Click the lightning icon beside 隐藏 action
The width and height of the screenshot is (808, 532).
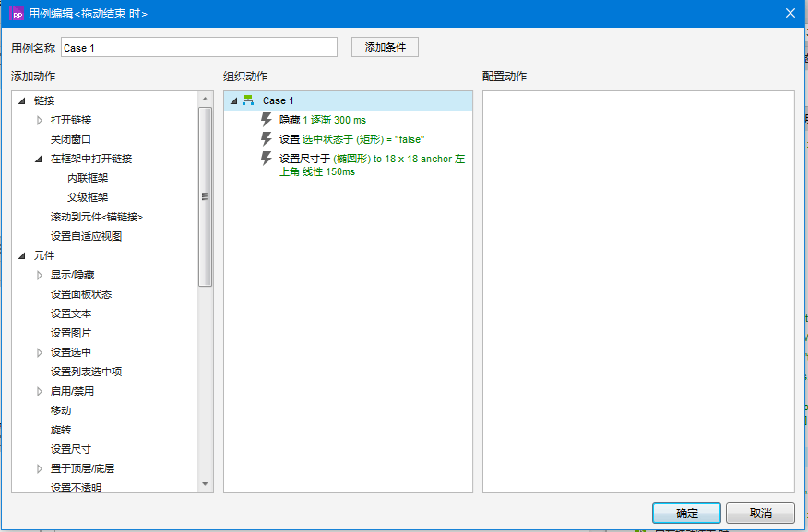(x=267, y=120)
